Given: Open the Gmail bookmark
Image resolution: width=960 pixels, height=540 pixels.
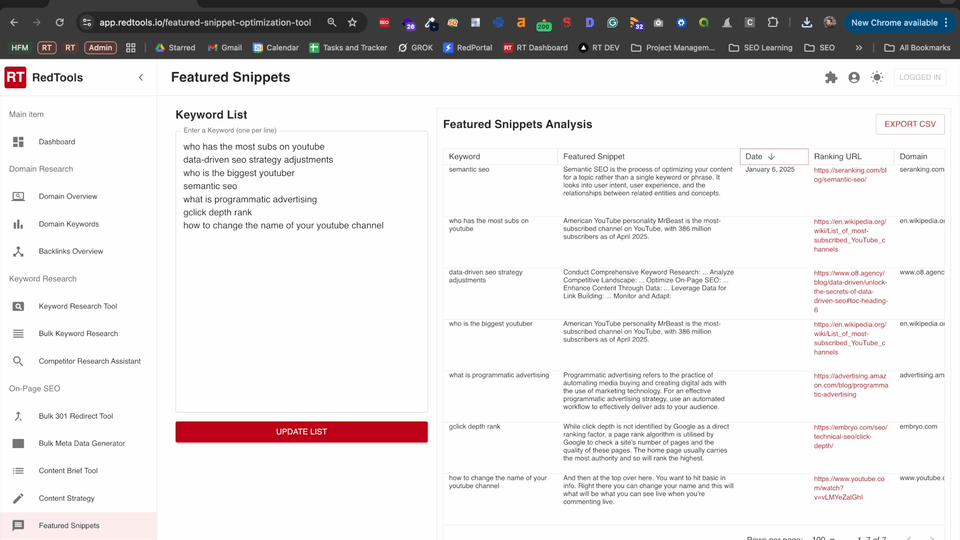Looking at the screenshot, I should (x=225, y=48).
